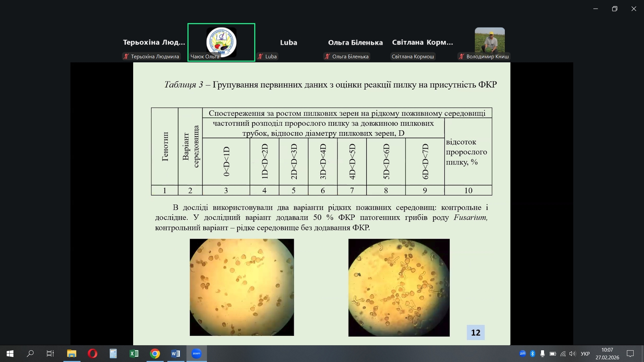The height and width of the screenshot is (362, 644).
Task: Open Excel from the taskbar
Action: coord(134,354)
